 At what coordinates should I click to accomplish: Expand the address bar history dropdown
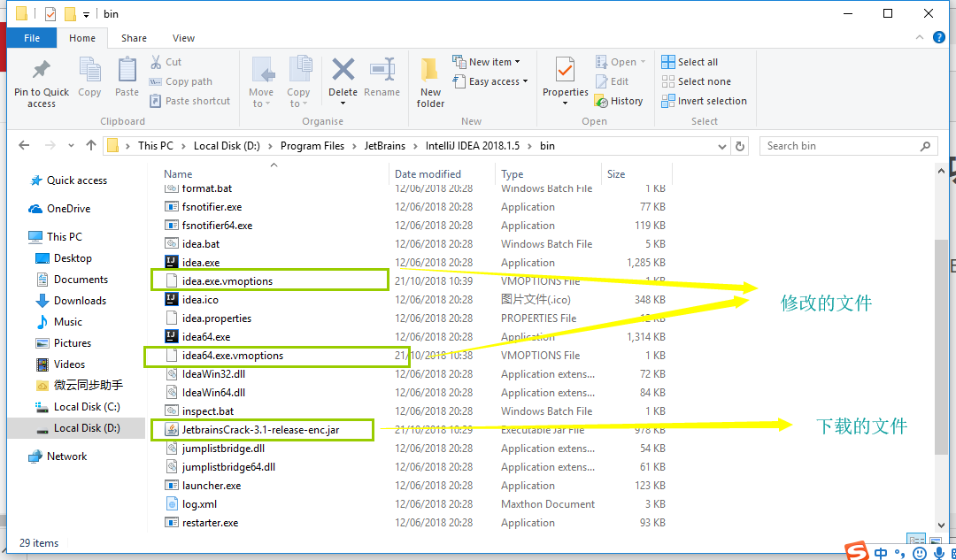[722, 146]
